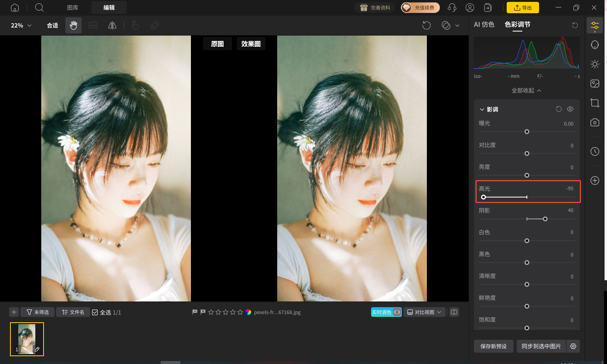The width and height of the screenshot is (607, 364).
Task: Open the history clock icon
Action: pos(595,151)
